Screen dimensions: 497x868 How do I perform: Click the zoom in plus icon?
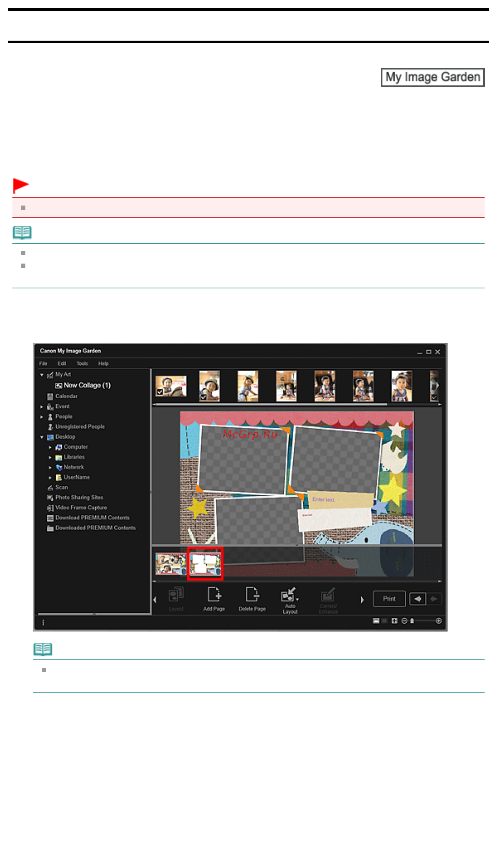[x=439, y=621]
